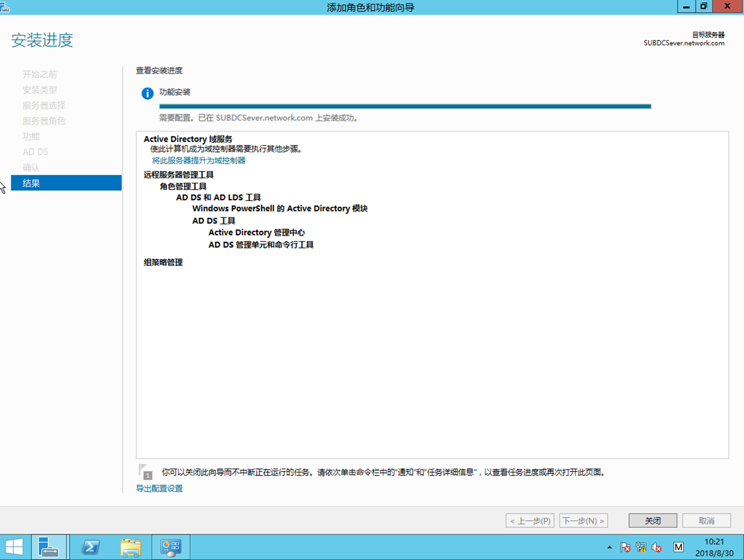744x560 pixels.
Task: Click the 关闭 button
Action: click(x=653, y=521)
